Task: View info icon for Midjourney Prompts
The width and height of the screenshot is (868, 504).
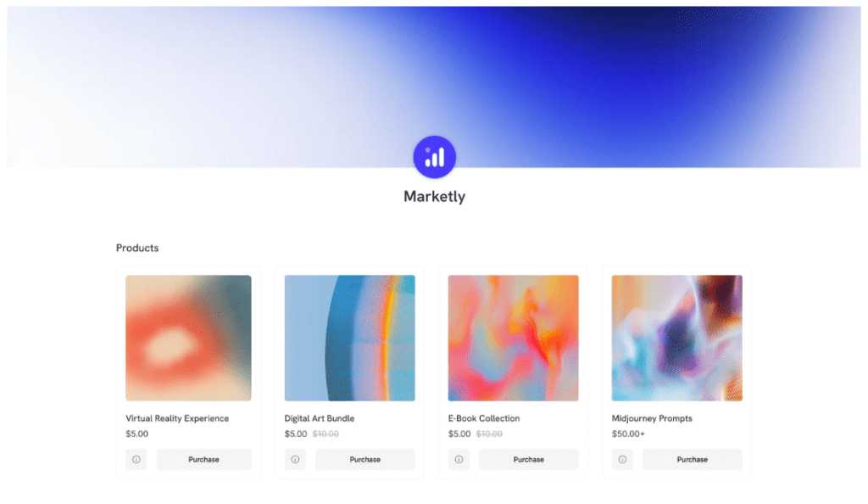Action: tap(622, 459)
